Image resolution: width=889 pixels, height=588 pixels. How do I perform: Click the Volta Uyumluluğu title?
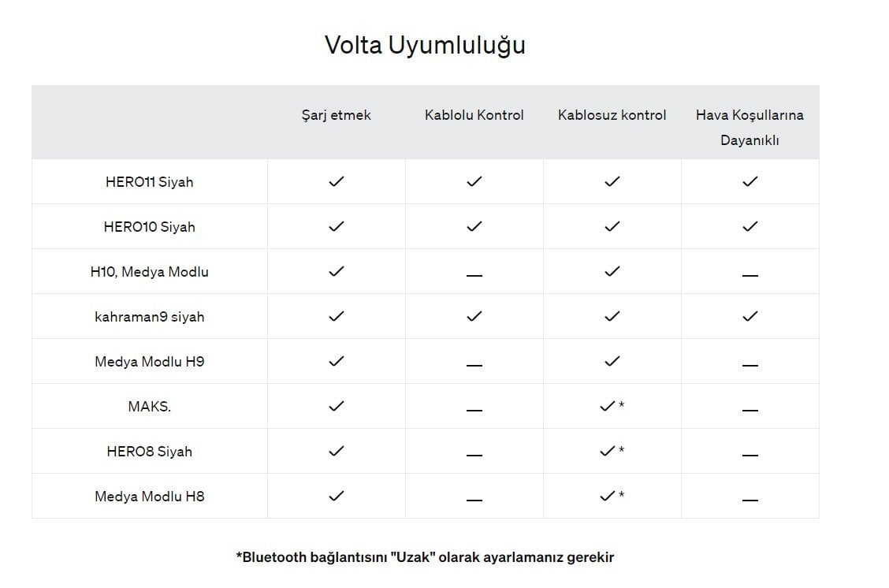[x=425, y=46]
